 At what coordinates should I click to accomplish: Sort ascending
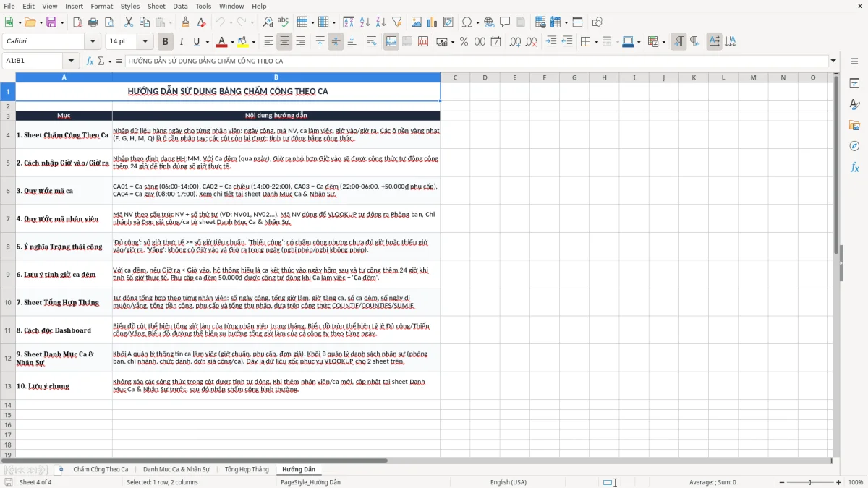(365, 22)
